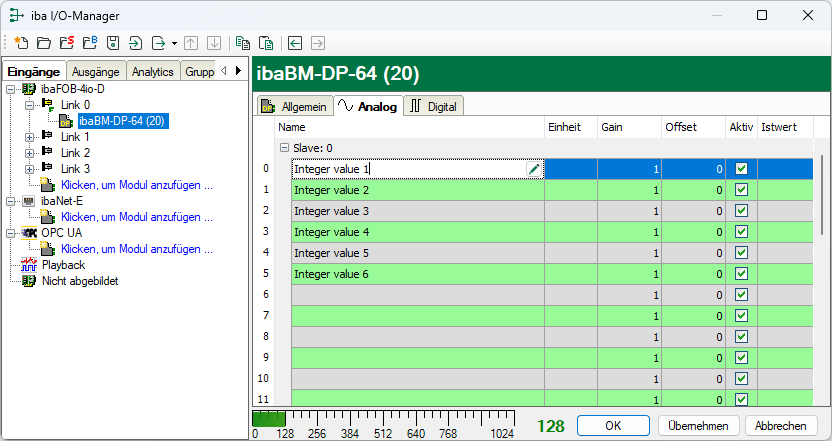Collapse the Slave: 0 group
The width and height of the screenshot is (832, 441).
pos(284,148)
